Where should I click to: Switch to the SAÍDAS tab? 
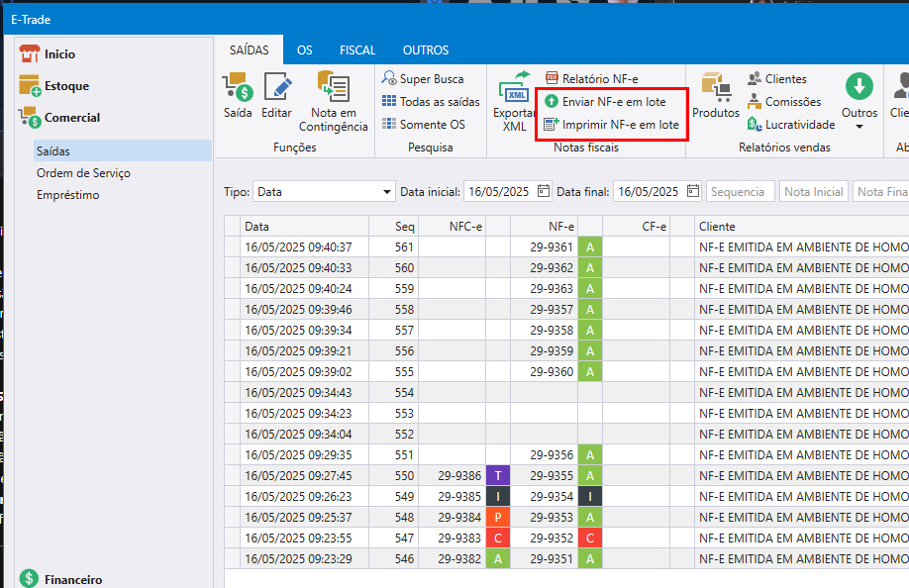[x=250, y=49]
